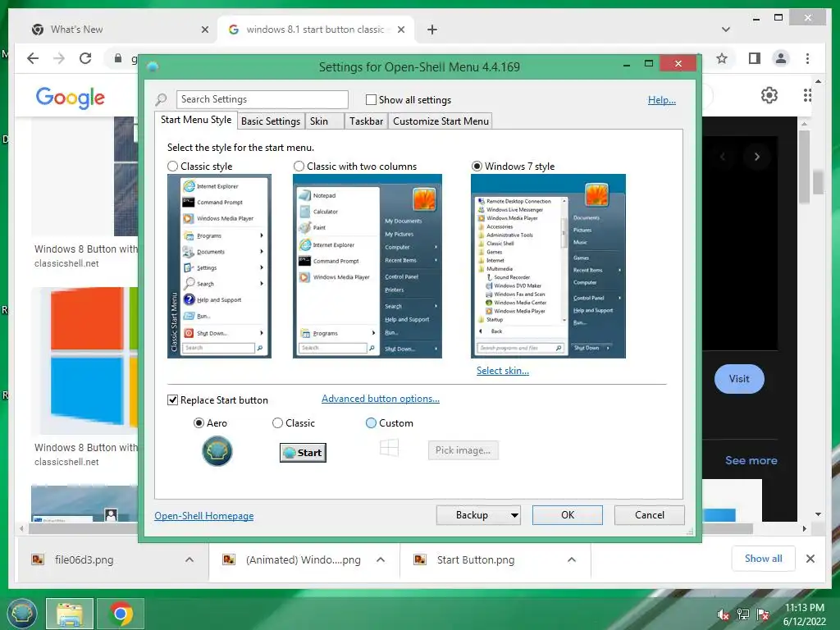Screen dimensions: 840x630
Task: Click the Open-Shell title bar shell icon
Action: coord(153,66)
